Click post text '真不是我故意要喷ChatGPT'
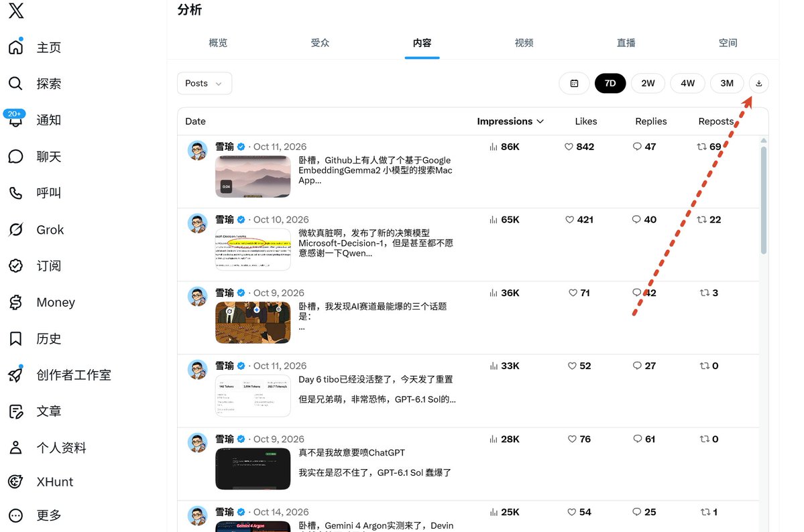Viewport: 804px width, 532px height. pos(352,452)
